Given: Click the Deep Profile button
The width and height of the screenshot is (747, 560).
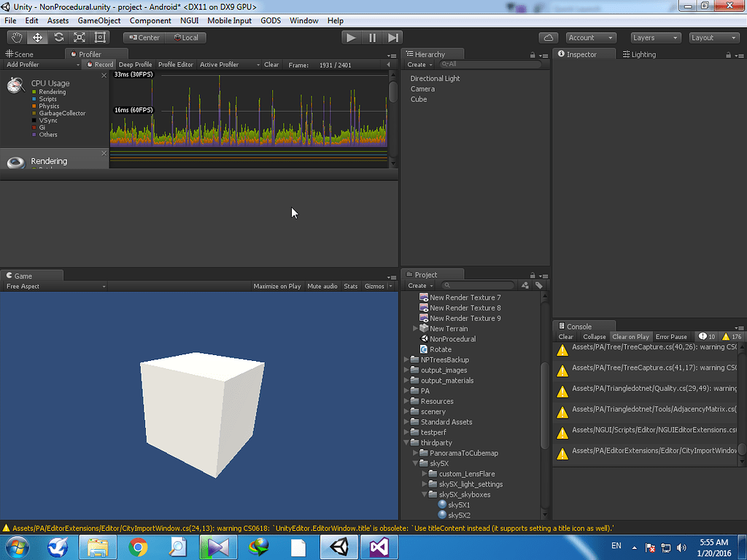Looking at the screenshot, I should pyautogui.click(x=135, y=64).
